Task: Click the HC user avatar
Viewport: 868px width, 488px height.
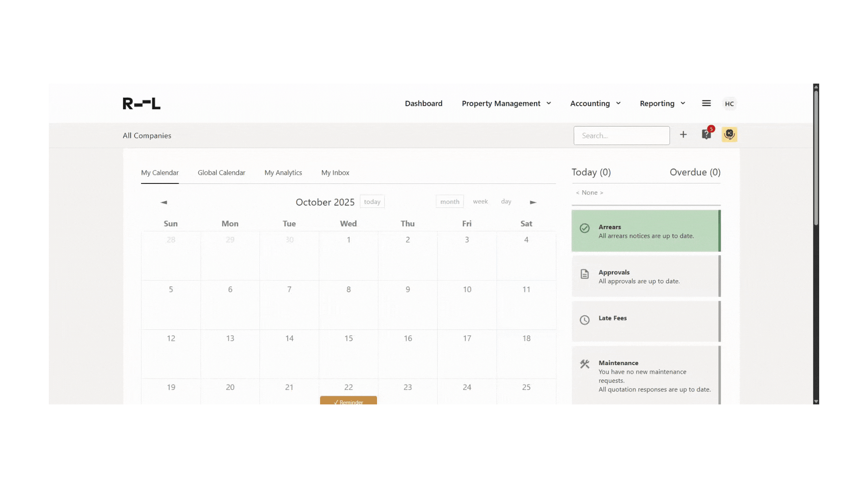Action: 729,104
